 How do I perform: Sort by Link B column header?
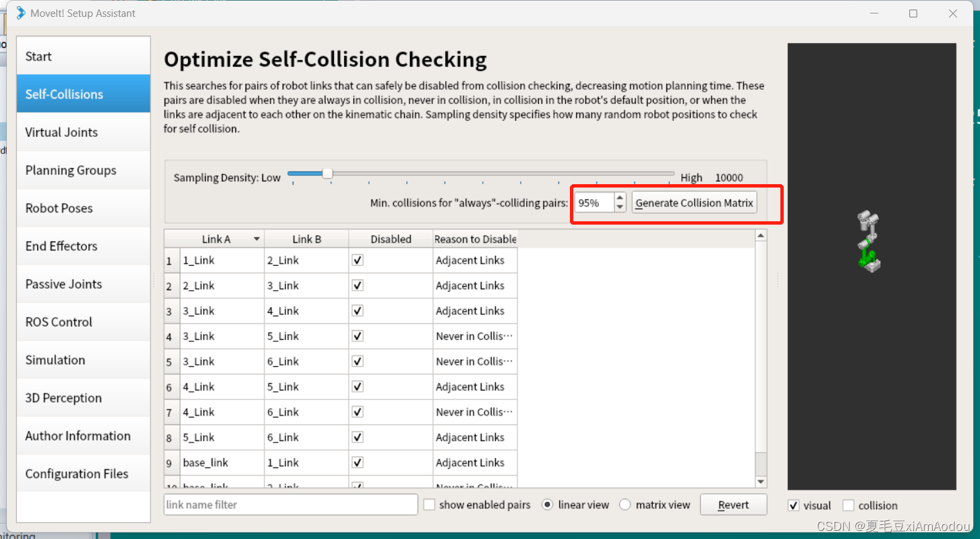click(x=307, y=239)
